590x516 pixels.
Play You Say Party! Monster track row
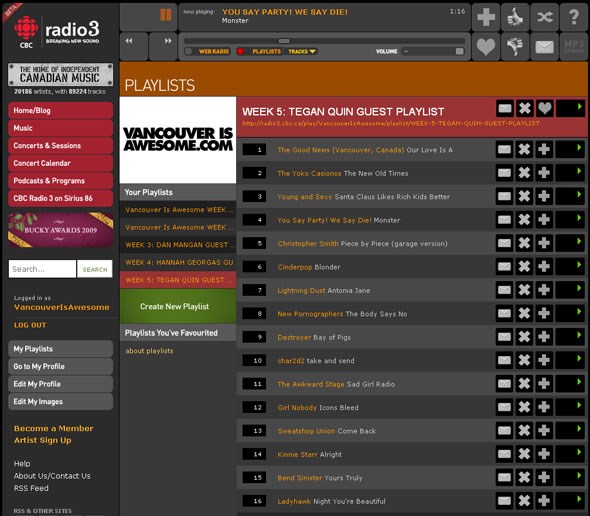570,219
